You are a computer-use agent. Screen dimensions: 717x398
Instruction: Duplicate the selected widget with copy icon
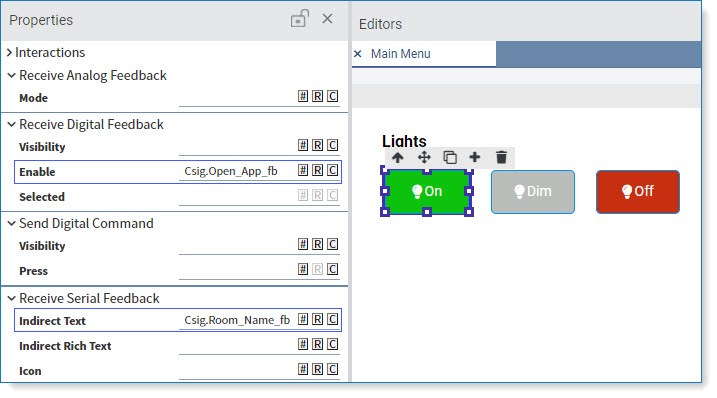pyautogui.click(x=450, y=157)
